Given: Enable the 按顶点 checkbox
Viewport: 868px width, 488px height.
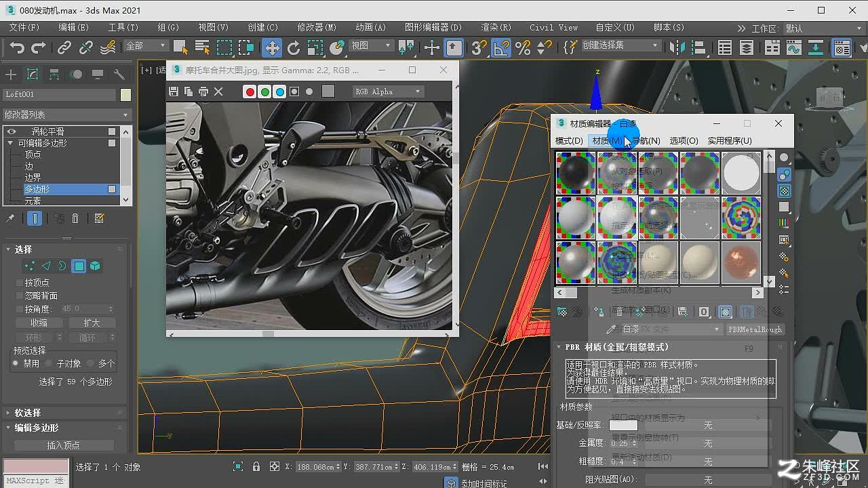Looking at the screenshot, I should pyautogui.click(x=19, y=283).
